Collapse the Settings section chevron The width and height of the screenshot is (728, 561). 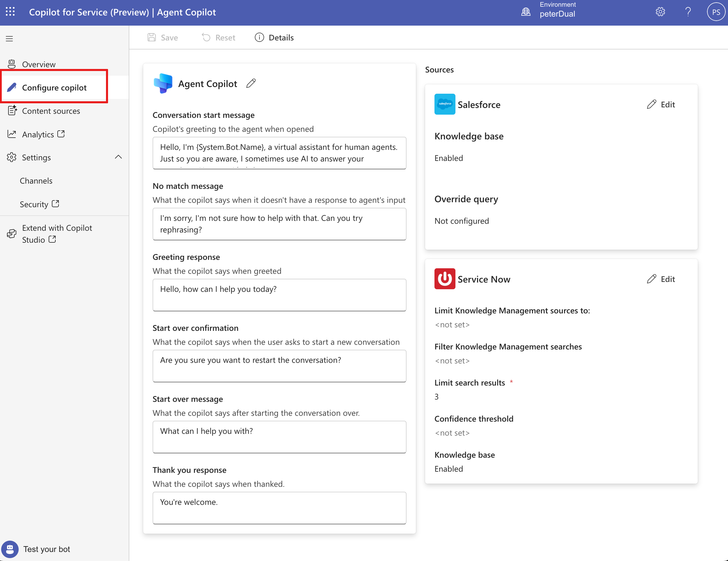(118, 157)
